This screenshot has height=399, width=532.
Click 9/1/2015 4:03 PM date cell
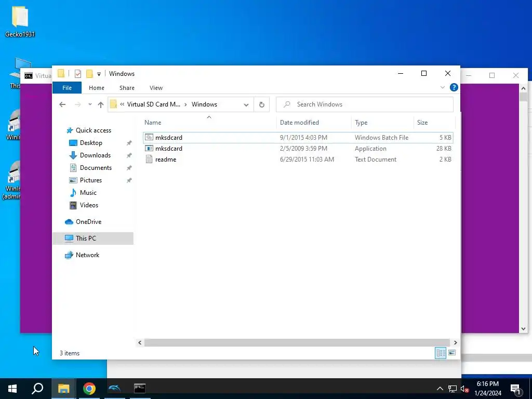303,137
